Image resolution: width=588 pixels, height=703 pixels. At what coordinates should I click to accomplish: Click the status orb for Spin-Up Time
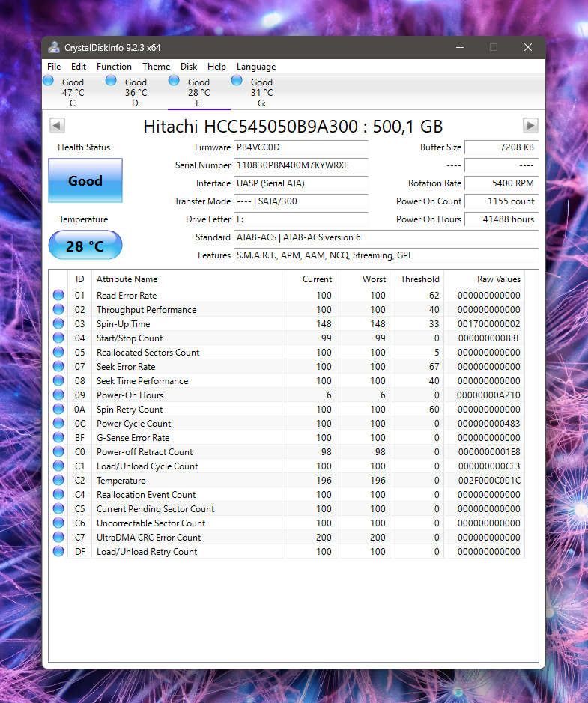(58, 323)
